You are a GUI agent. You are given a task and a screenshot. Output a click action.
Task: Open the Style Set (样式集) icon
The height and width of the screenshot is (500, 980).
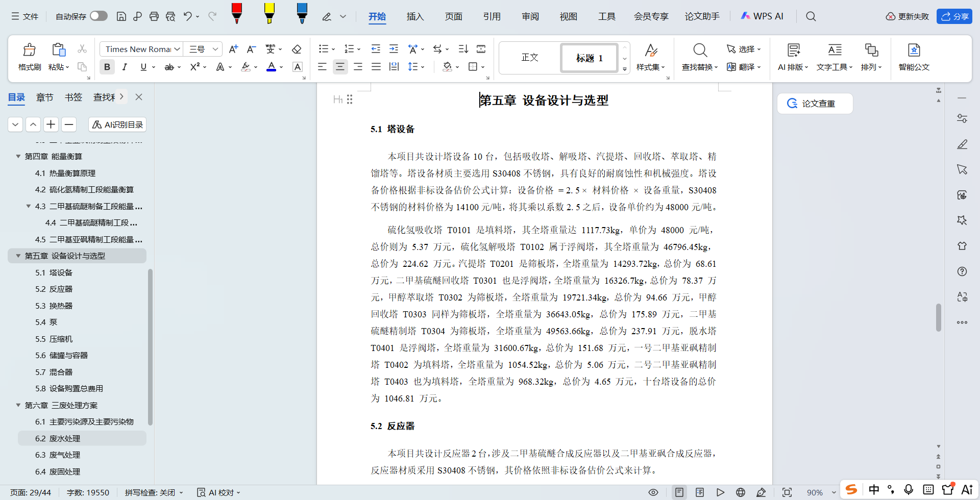coord(650,50)
